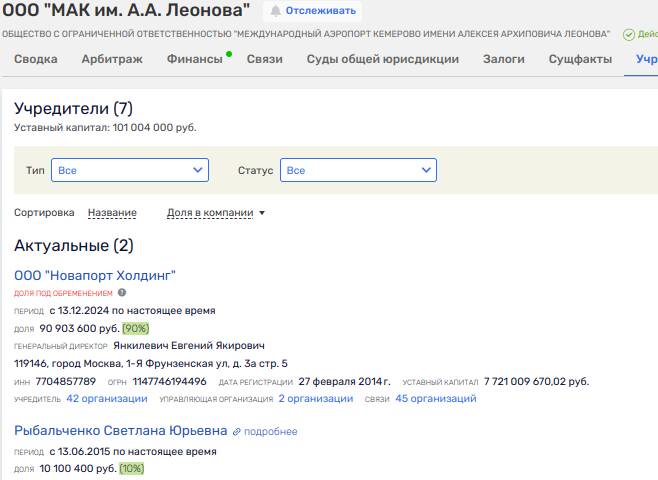This screenshot has height=480, width=658.
Task: Go to the Финансы tab
Action: point(195,59)
